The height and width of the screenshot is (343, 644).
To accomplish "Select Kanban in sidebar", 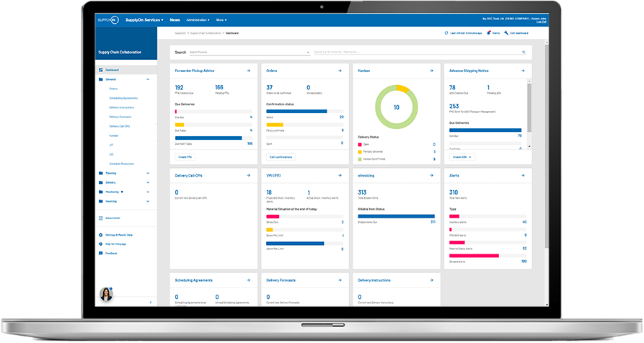I will click(x=114, y=135).
